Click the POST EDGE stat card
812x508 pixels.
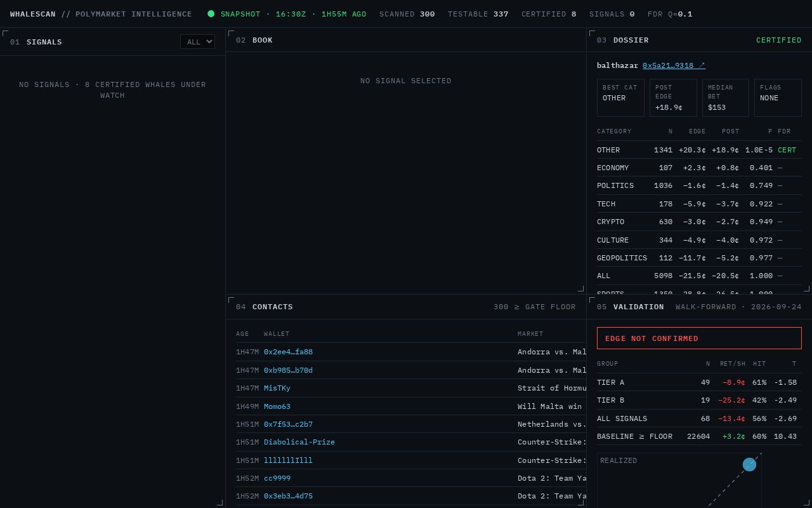673,98
